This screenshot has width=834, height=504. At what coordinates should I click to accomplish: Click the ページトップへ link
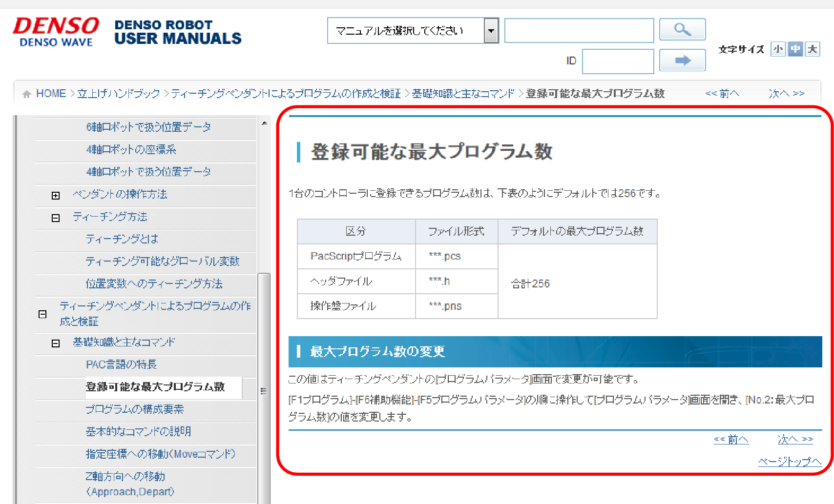(789, 462)
